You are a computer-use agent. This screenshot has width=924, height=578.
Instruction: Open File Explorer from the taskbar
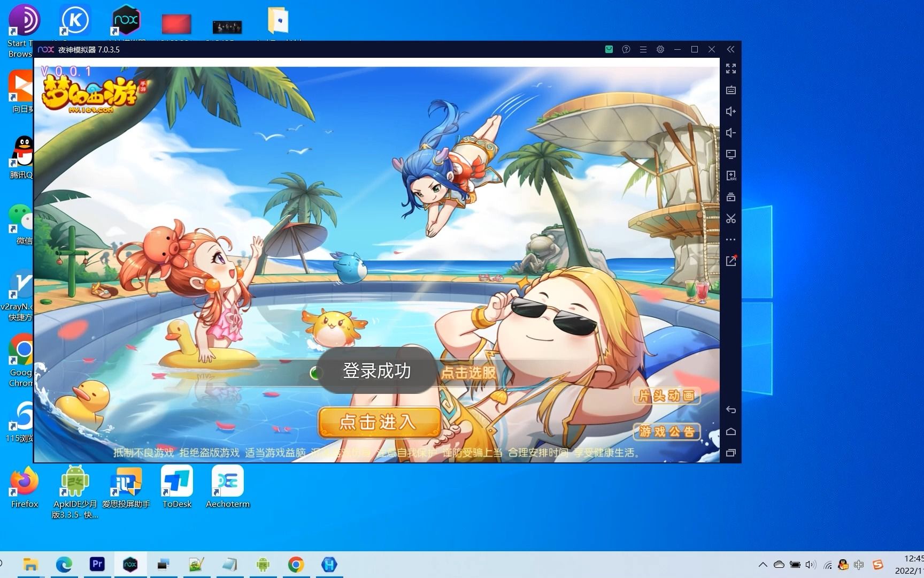coord(31,565)
